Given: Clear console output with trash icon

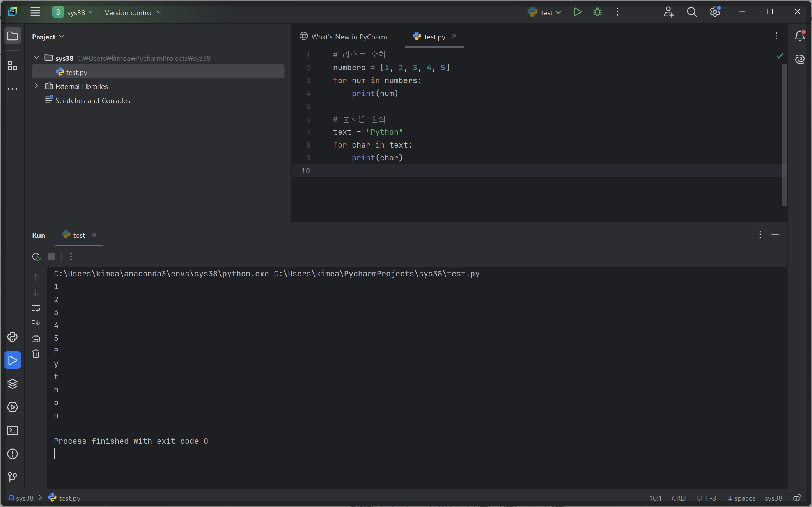Looking at the screenshot, I should 36,354.
